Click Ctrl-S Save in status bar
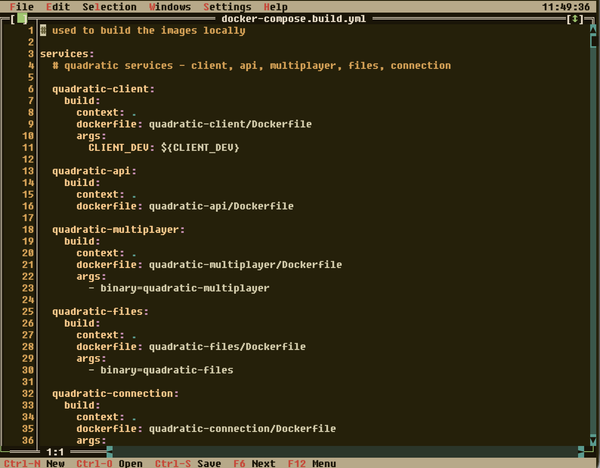This screenshot has width=600, height=468. (x=188, y=463)
